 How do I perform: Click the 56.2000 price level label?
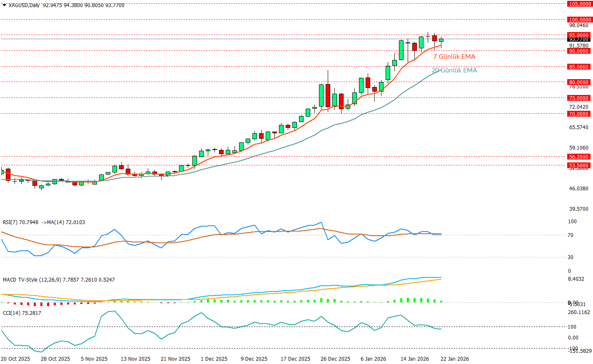pos(579,157)
